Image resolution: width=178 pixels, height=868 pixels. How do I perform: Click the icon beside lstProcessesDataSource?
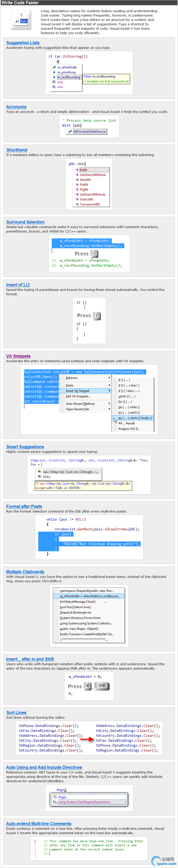pyautogui.click(x=70, y=131)
